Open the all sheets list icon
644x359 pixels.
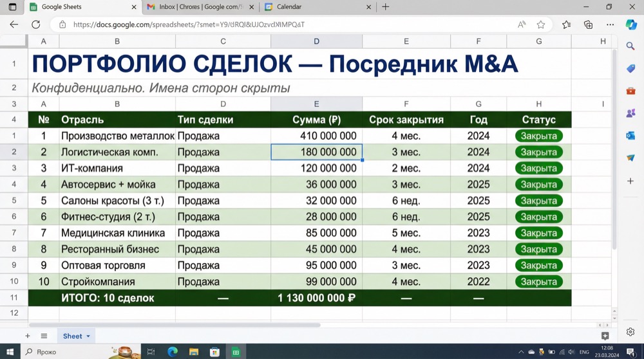click(x=44, y=336)
